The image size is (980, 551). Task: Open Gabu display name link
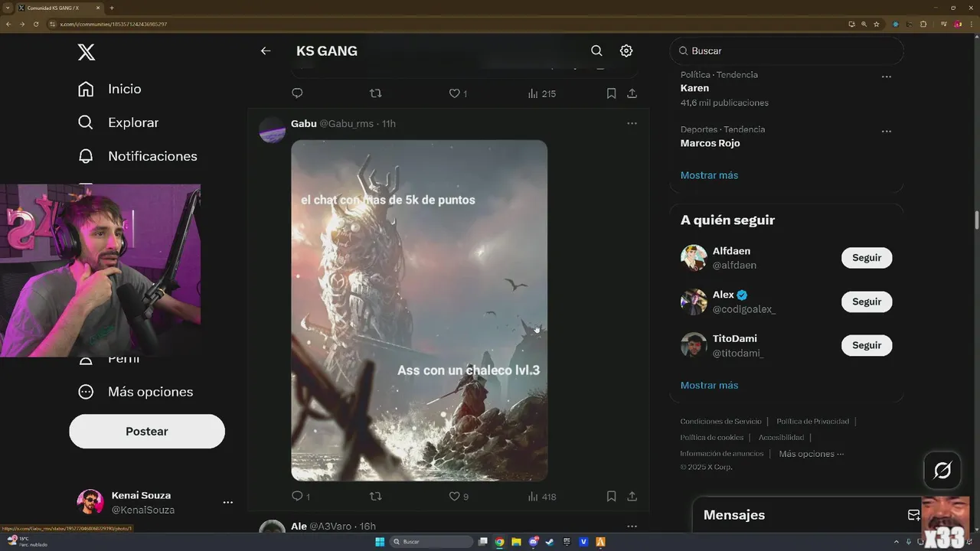click(x=303, y=123)
